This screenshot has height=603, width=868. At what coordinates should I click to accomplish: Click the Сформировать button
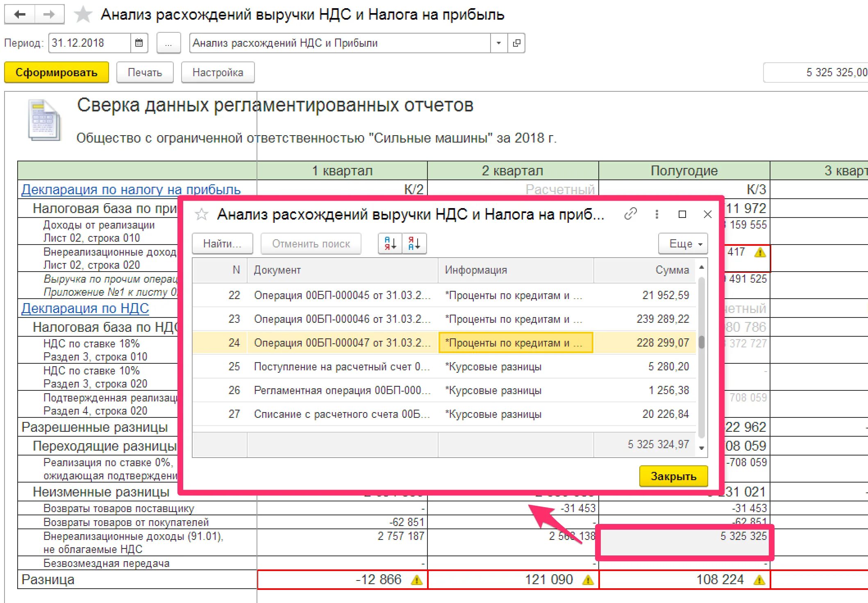point(57,73)
